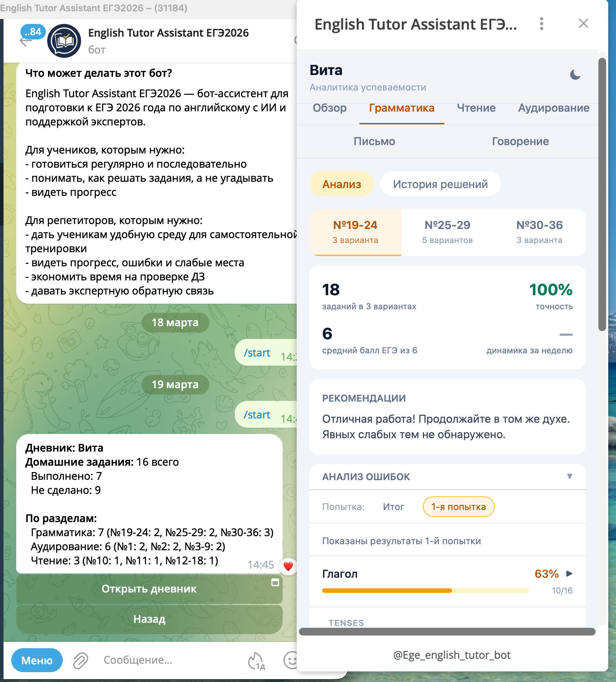The width and height of the screenshot is (616, 682).
Task: Click the auto-delete timer icon
Action: coord(256,661)
